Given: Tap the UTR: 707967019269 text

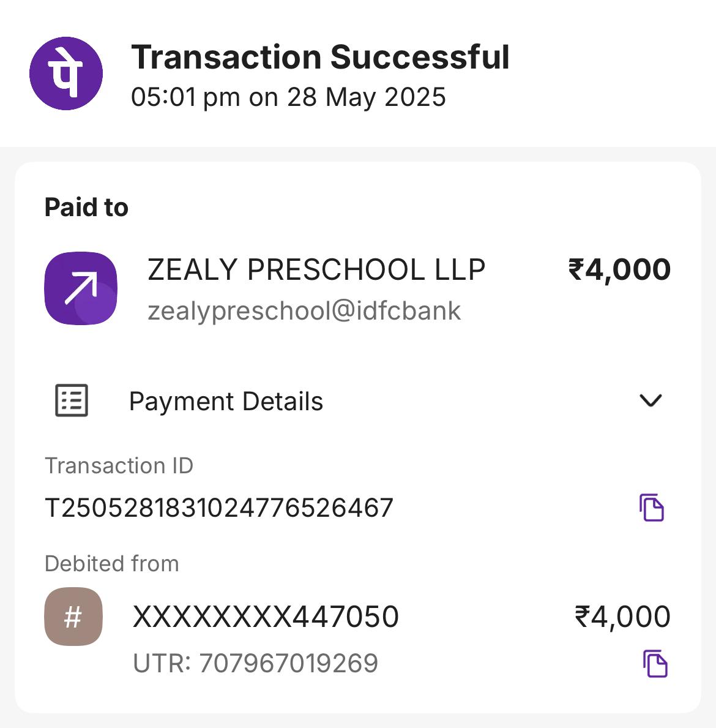Looking at the screenshot, I should (256, 664).
